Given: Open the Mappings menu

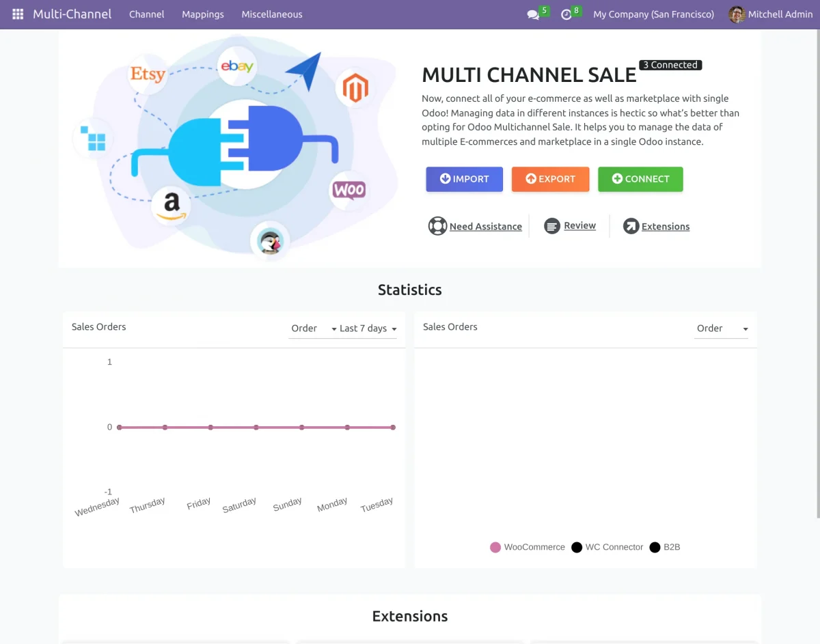Looking at the screenshot, I should coord(203,14).
